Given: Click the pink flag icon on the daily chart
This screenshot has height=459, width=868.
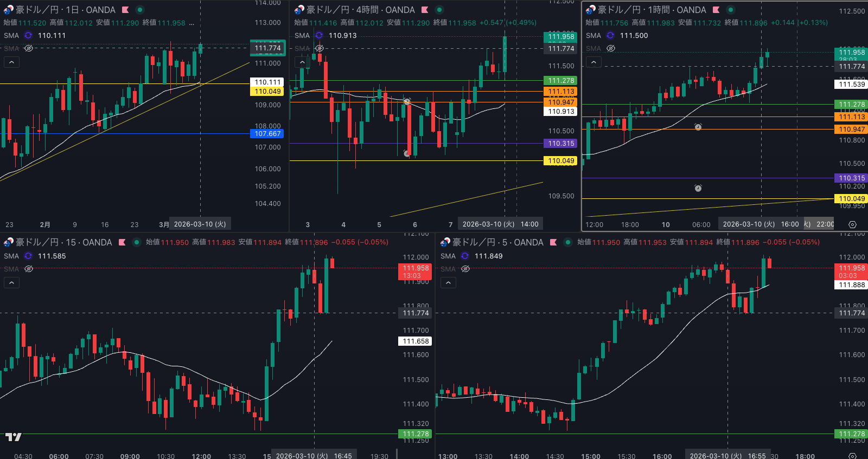Looking at the screenshot, I should click(x=125, y=10).
